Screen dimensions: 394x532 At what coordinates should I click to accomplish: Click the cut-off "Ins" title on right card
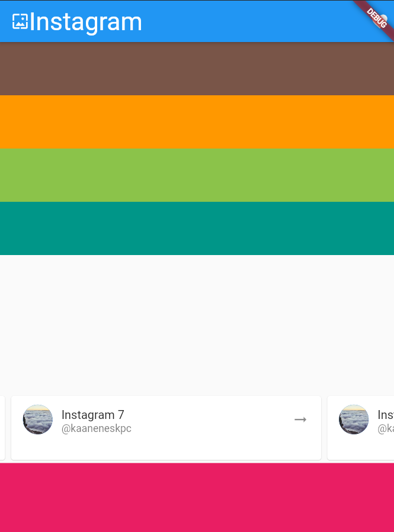coord(386,415)
